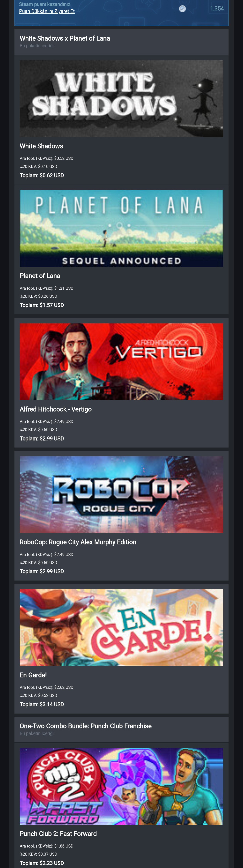
Task: Click the 1,354 points balance
Action: click(217, 8)
